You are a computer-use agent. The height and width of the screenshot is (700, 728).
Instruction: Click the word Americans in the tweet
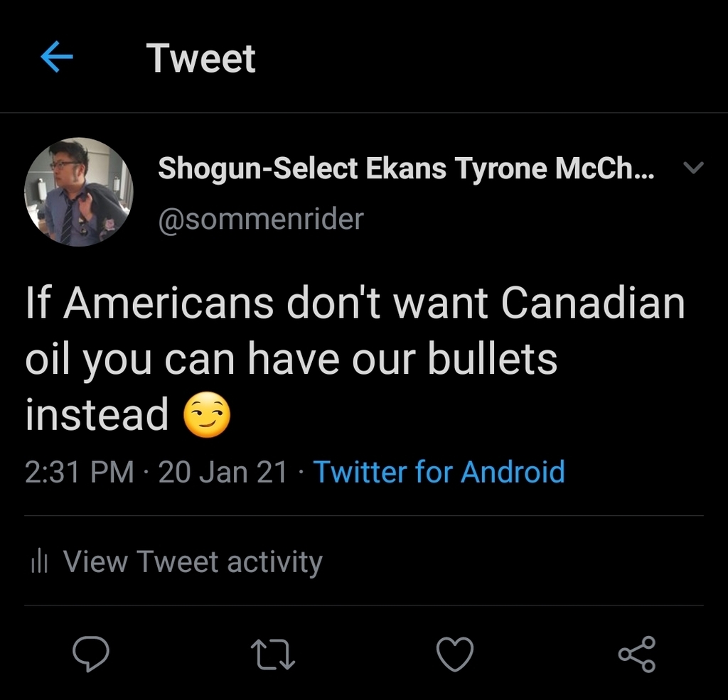click(169, 303)
